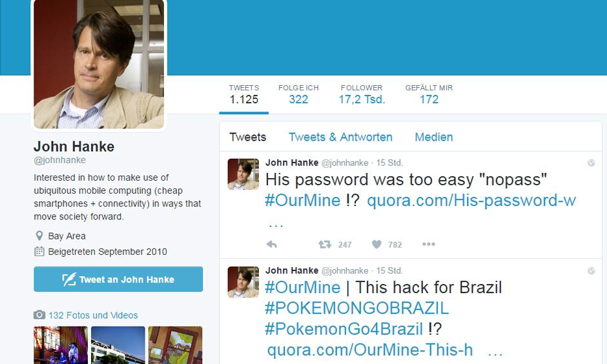Open the #OurMine hashtag in first tweet
Screen dimensions: 607x364
coord(302,200)
